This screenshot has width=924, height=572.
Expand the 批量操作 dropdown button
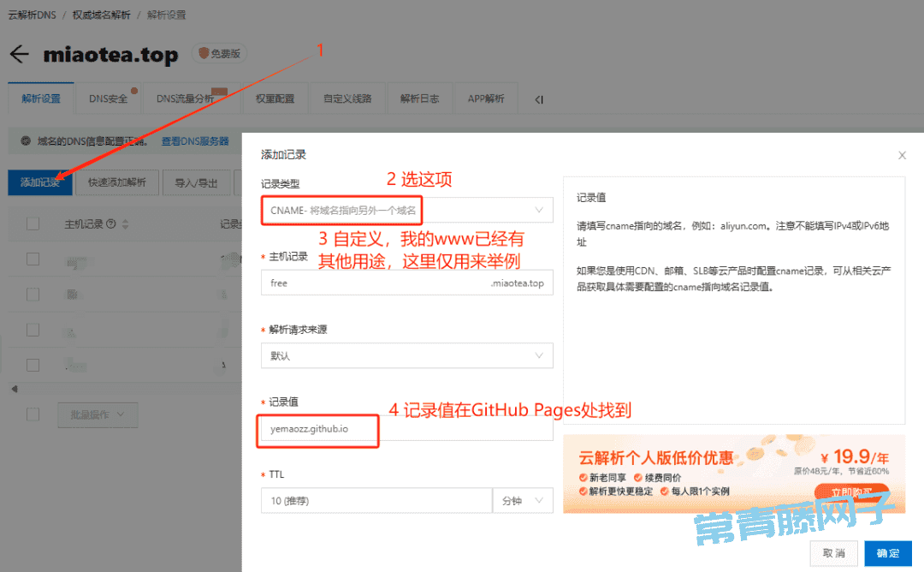pos(98,415)
